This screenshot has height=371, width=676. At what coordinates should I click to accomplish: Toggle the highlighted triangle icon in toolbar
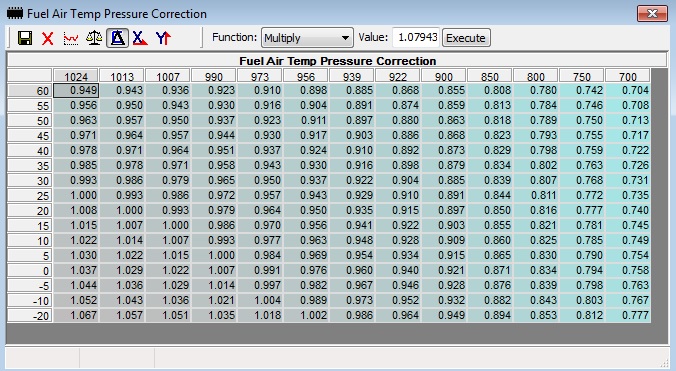117,38
